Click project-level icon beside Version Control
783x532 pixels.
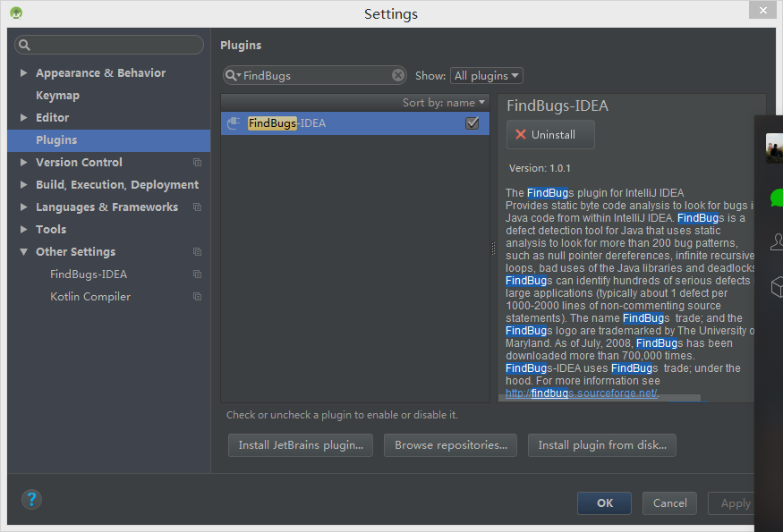[x=197, y=162]
